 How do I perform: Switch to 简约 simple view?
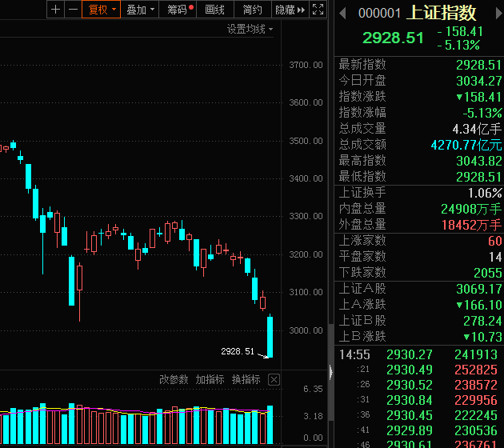[x=252, y=10]
